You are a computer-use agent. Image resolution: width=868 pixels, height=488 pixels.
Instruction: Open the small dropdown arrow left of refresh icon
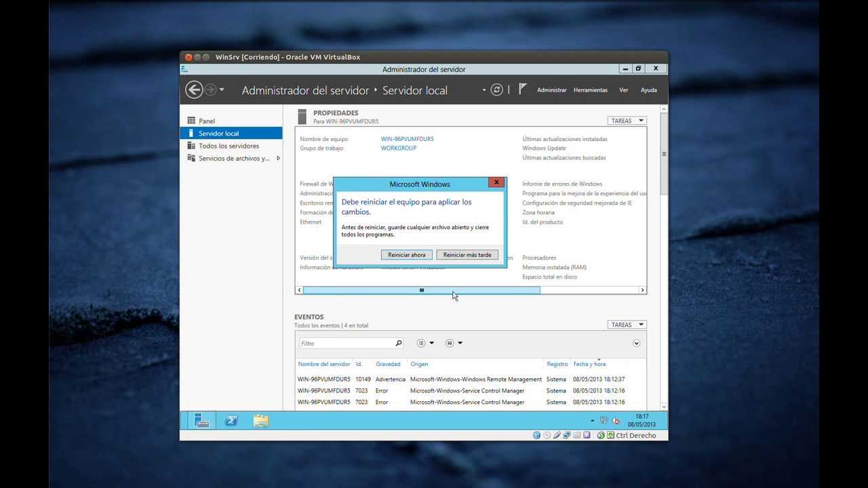pos(484,90)
